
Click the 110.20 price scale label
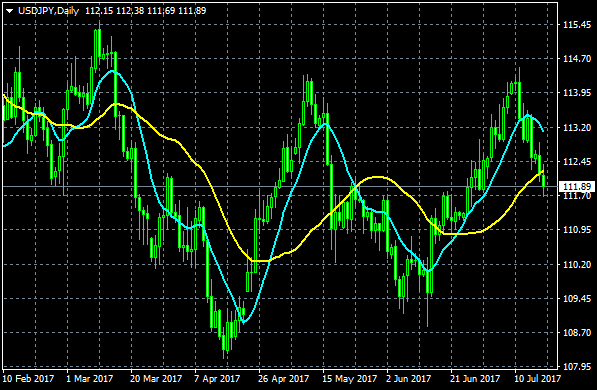point(577,264)
